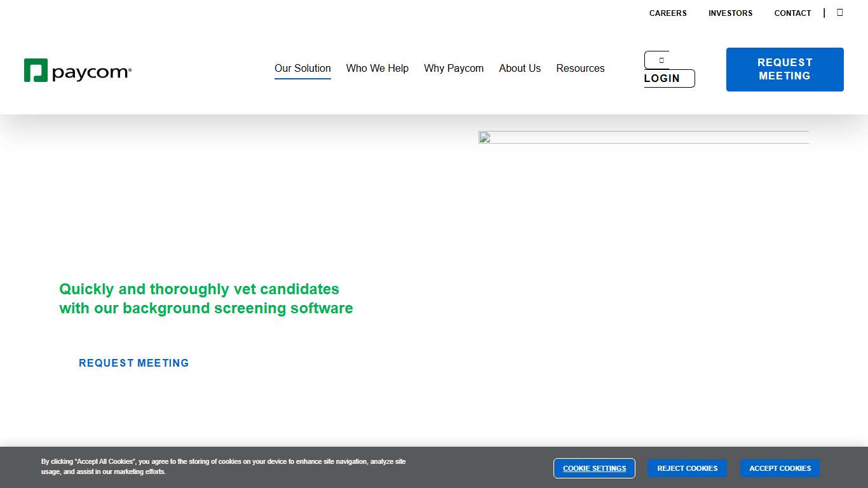Click the CONTACT link
Screen dimensions: 868x488
pos(792,13)
